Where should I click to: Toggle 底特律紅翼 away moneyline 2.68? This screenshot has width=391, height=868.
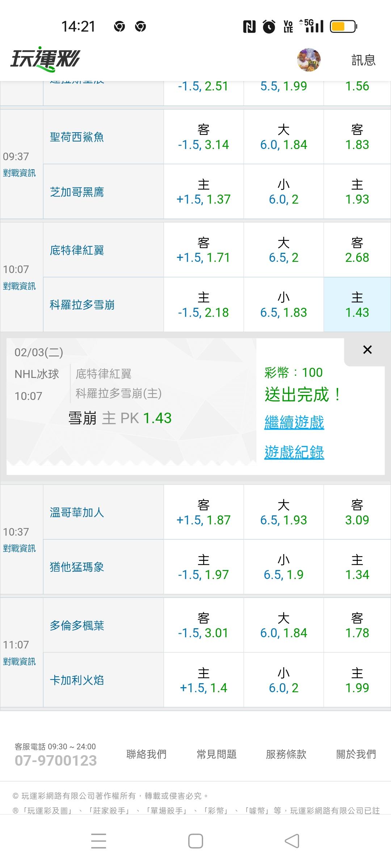click(x=357, y=250)
